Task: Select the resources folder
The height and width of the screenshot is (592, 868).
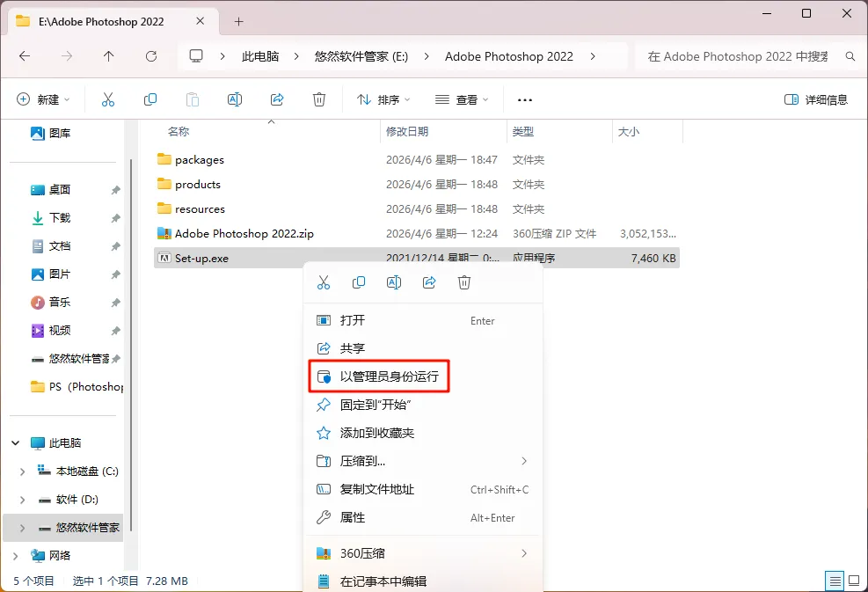Action: (417, 208)
